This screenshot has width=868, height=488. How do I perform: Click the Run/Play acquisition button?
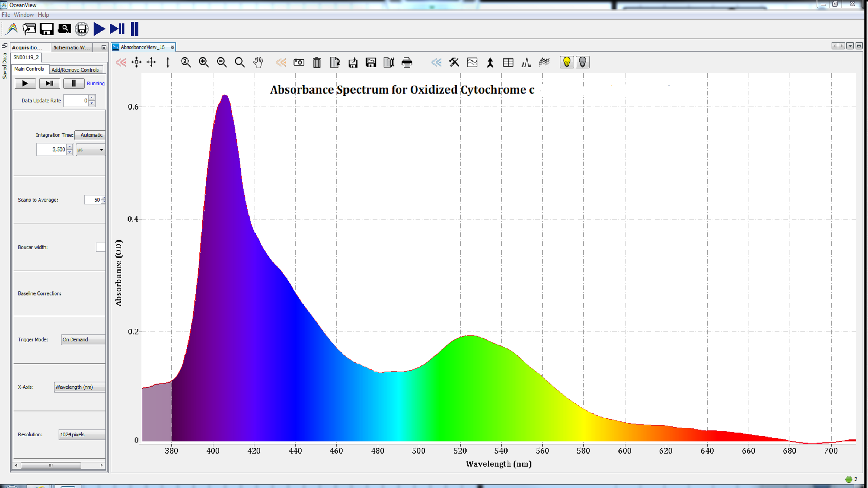click(24, 83)
